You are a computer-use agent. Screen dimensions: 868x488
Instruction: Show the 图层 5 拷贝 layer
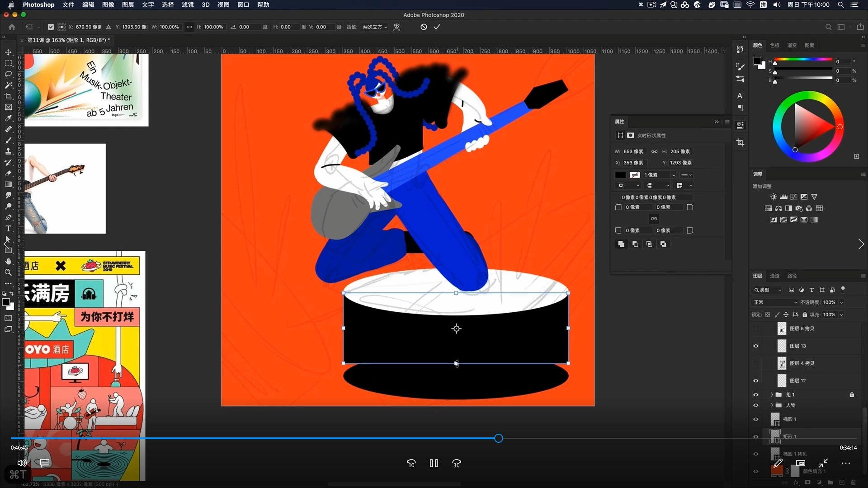click(755, 329)
